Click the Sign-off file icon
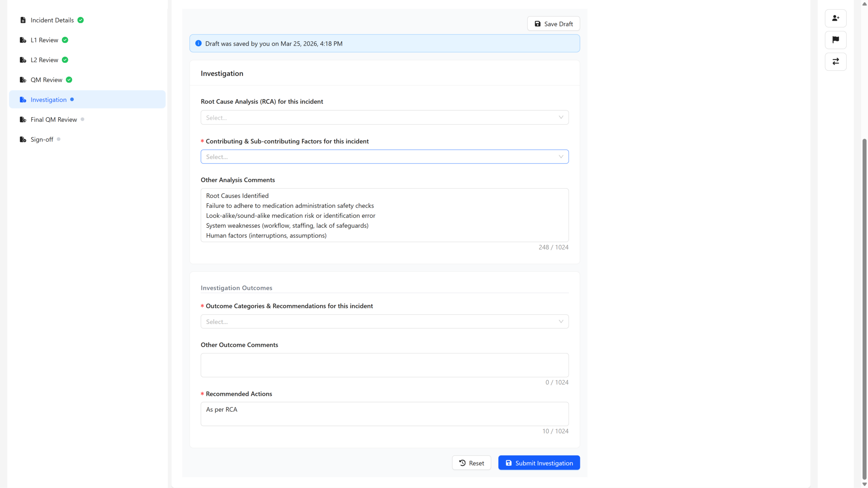The width and height of the screenshot is (868, 488). [23, 139]
